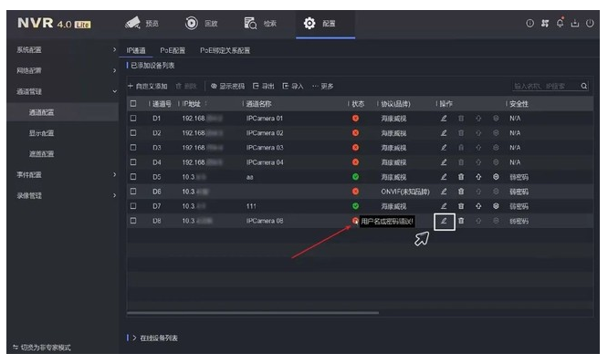Toggle the select-all header checkbox
This screenshot has height=364, width=608.
133,103
